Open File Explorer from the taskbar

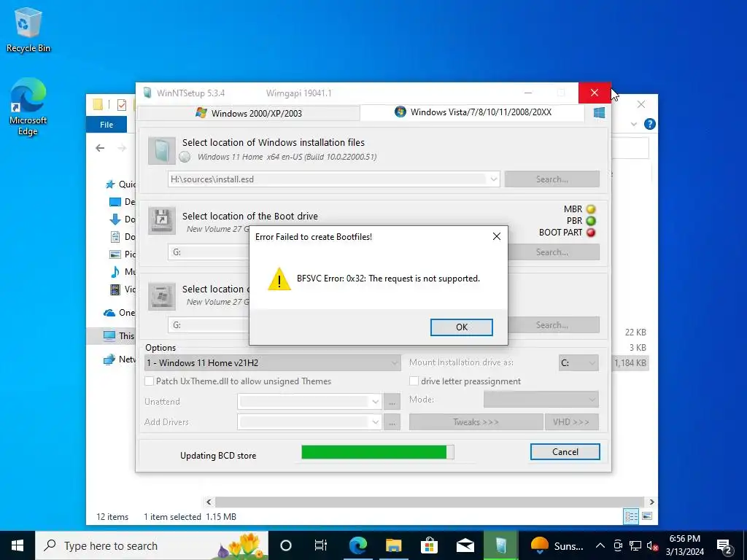point(393,545)
